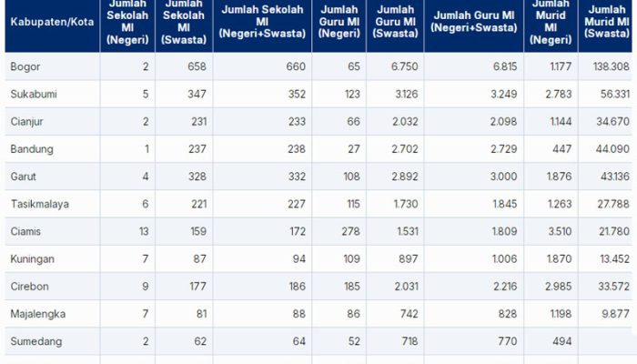Image resolution: width=637 pixels, height=364 pixels.
Task: Select the Cirebon row label
Action: [30, 287]
